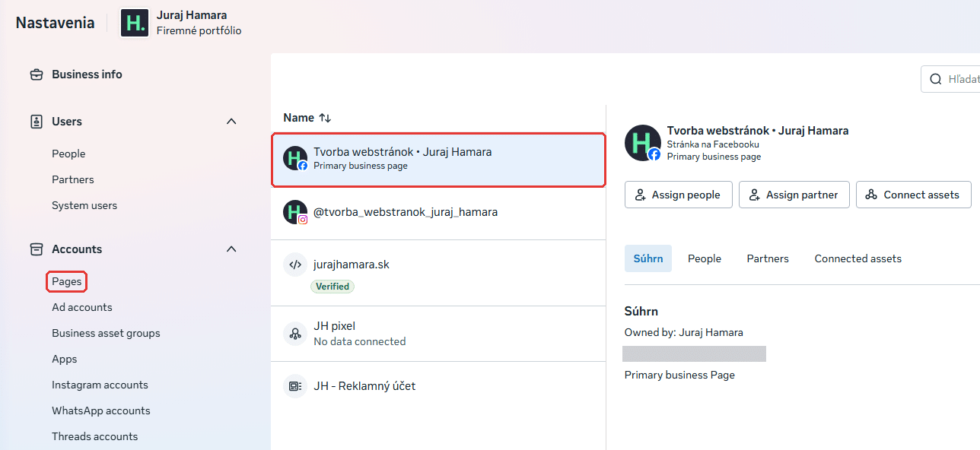Select Pages under Accounts

point(67,281)
